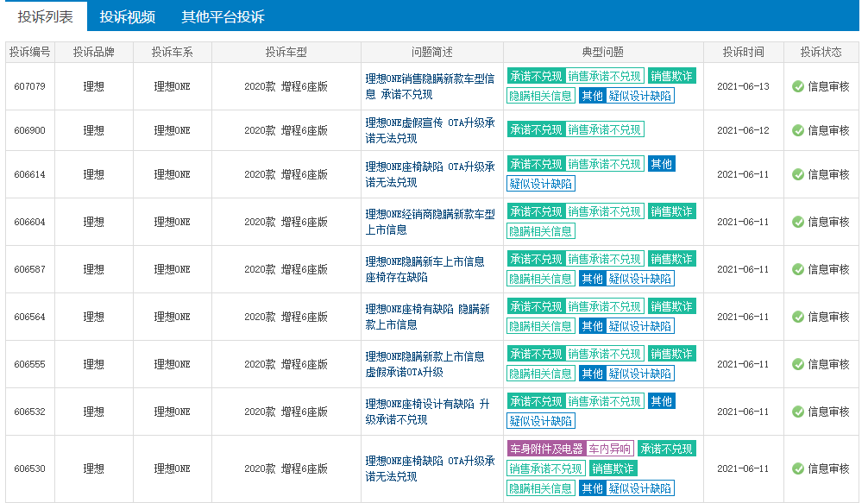
Task: Open the 其他平台投诉 tab
Action: (223, 16)
